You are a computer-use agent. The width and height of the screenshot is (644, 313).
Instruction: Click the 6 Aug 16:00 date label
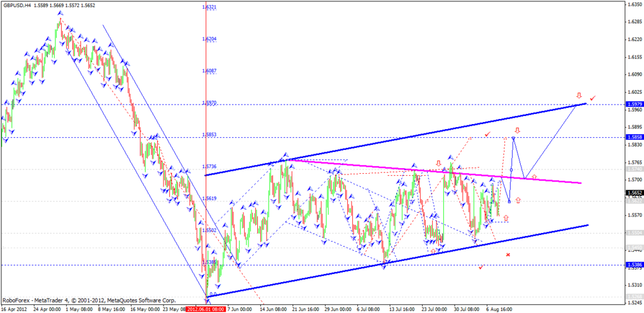click(499, 309)
